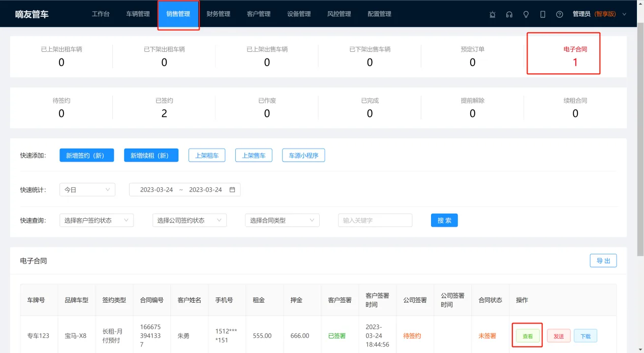The image size is (644, 353).
Task: Click 上架租车 button
Action: pos(207,156)
